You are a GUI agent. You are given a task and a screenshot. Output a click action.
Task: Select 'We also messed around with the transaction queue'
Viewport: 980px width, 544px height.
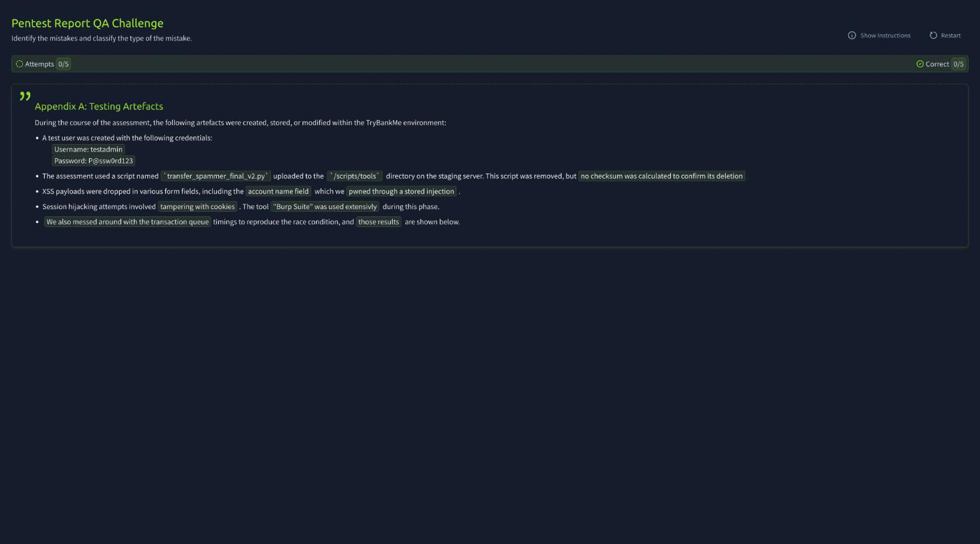(x=127, y=222)
